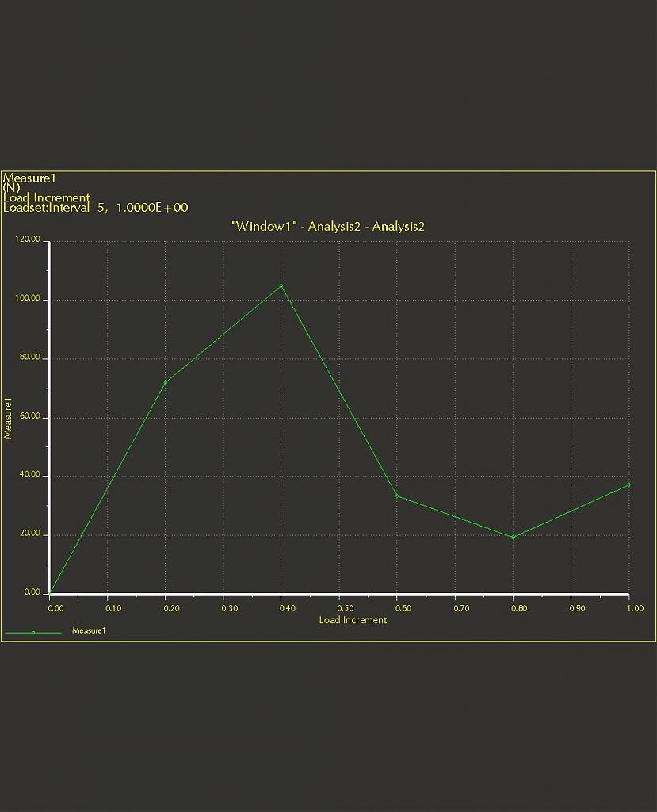Select the Measure1 legend entry
The height and width of the screenshot is (812, 657).
tap(89, 630)
